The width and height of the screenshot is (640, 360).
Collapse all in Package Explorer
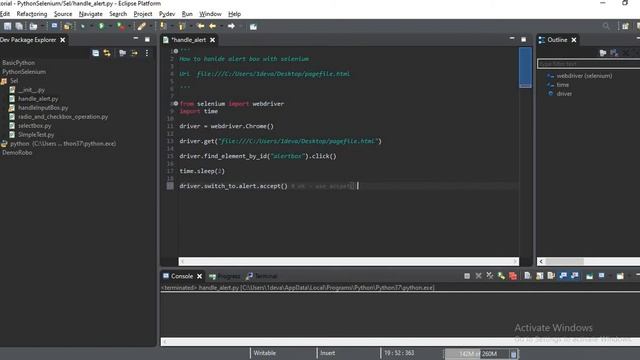[96, 53]
